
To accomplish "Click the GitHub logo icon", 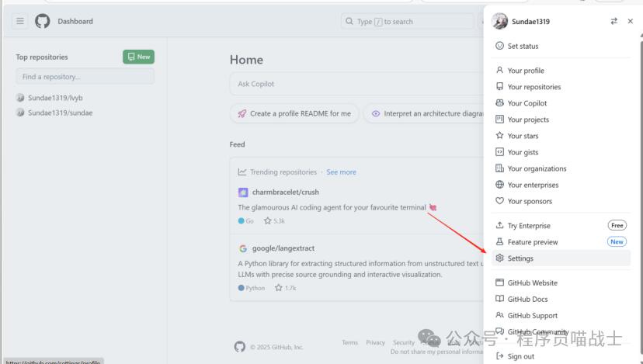I will click(43, 22).
